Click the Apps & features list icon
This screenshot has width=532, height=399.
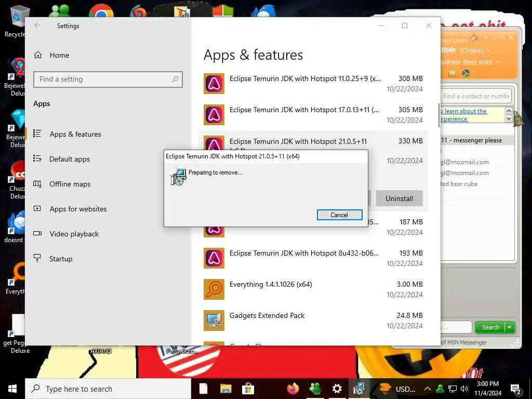[37, 134]
